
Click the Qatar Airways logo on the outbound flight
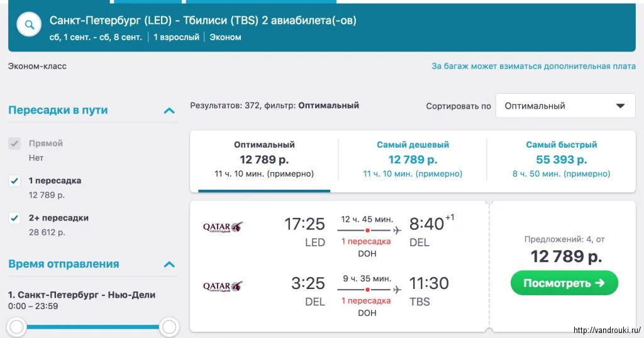(223, 227)
